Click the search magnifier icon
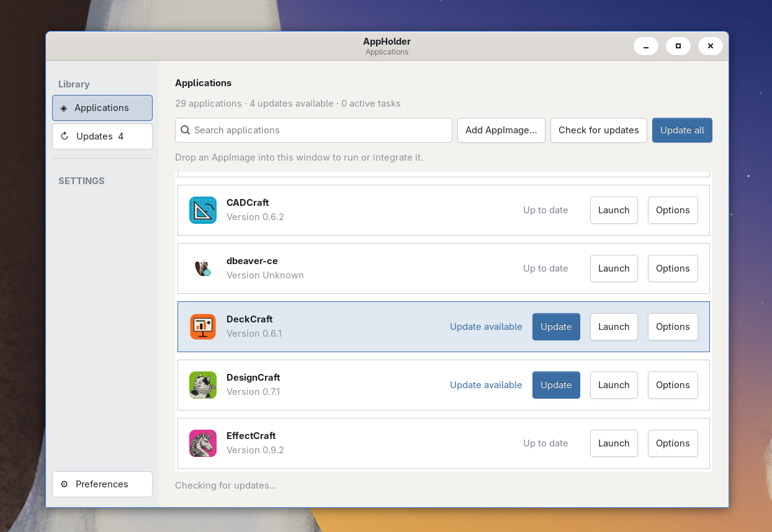Image resolution: width=772 pixels, height=532 pixels. (x=186, y=130)
